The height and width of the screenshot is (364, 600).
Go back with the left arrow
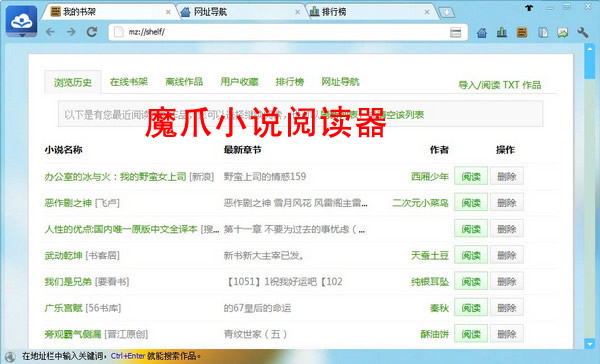51,32
